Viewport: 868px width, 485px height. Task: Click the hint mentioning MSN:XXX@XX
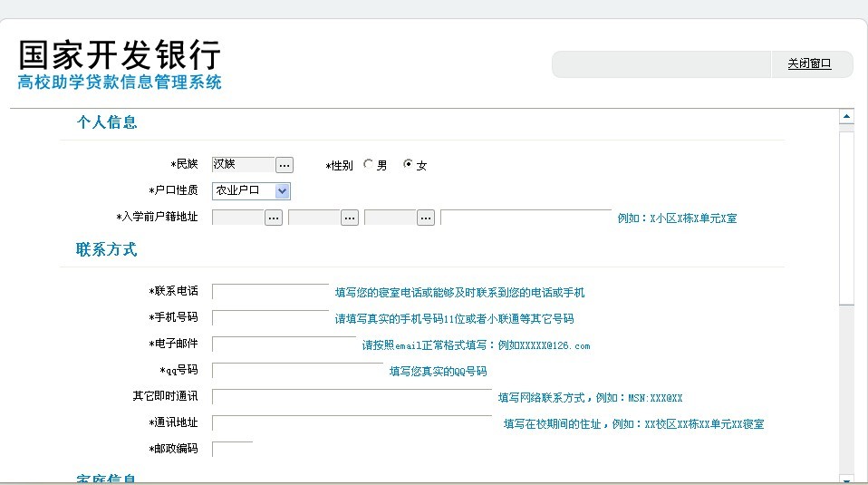point(590,398)
